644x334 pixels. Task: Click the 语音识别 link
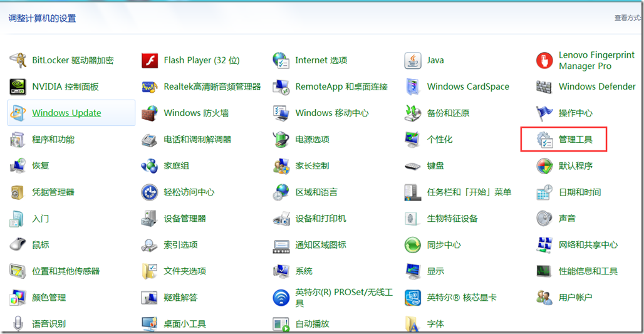click(x=49, y=324)
